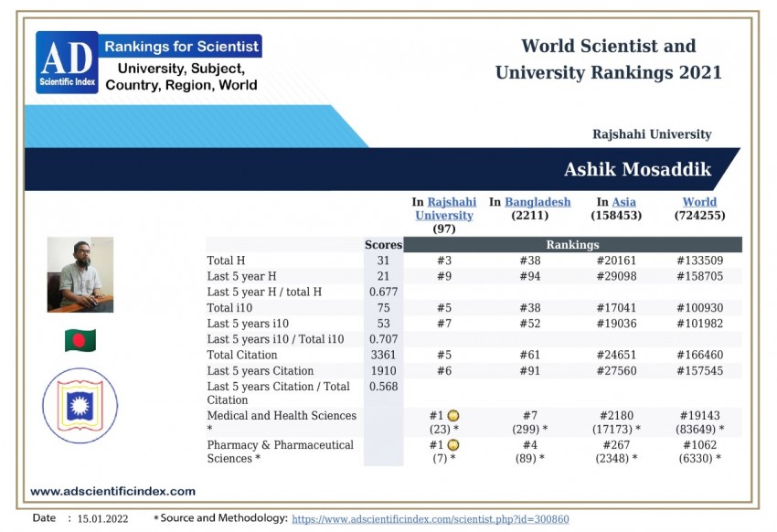The image size is (777, 532).
Task: Click the www.adscientificindex.com website address
Action: (112, 491)
